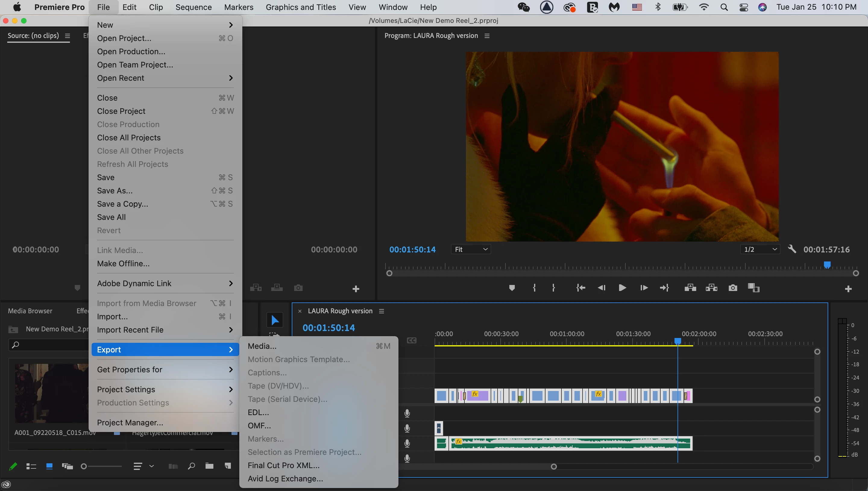Viewport: 868px width, 491px height.
Task: Click the Add Marker icon in Program monitor
Action: pos(511,288)
